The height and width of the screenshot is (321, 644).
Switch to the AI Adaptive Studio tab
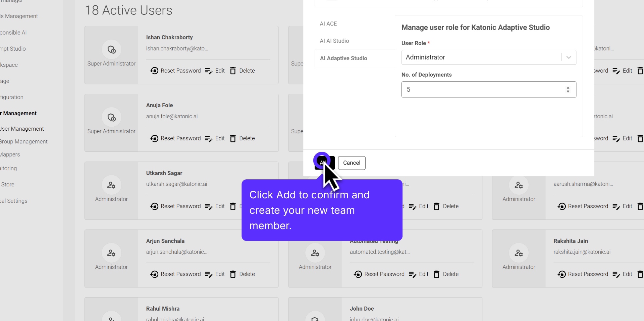[343, 58]
